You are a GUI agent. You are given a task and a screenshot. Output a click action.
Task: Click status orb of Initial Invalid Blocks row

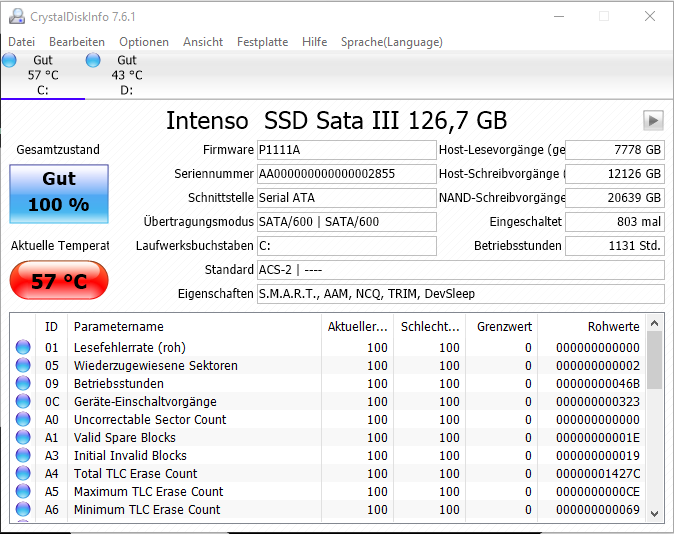23,456
